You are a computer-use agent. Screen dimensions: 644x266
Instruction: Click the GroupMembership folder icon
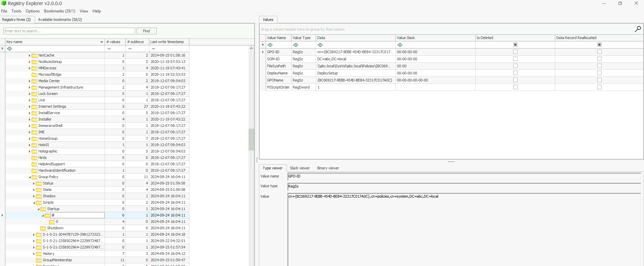click(39, 260)
